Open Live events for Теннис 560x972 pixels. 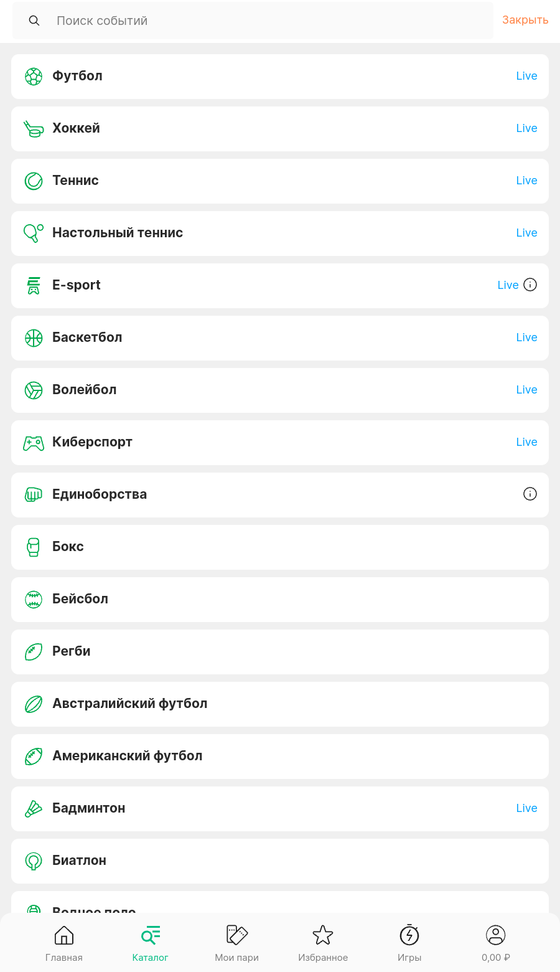(526, 181)
